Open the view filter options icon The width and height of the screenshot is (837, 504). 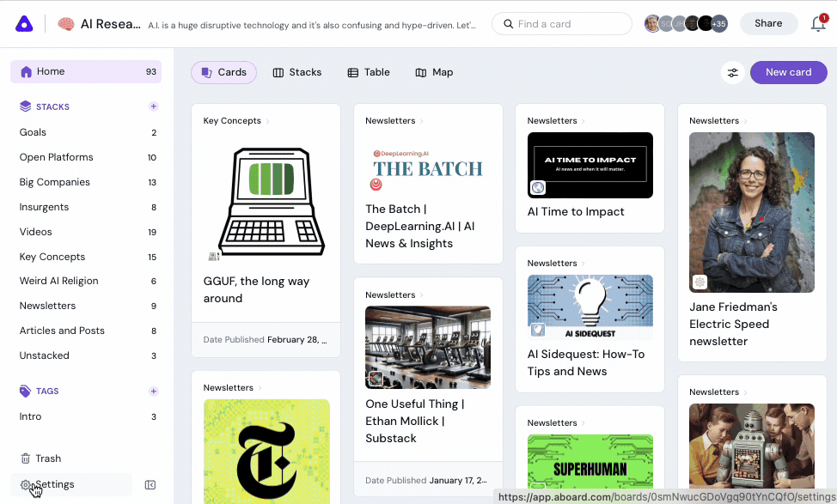point(733,72)
